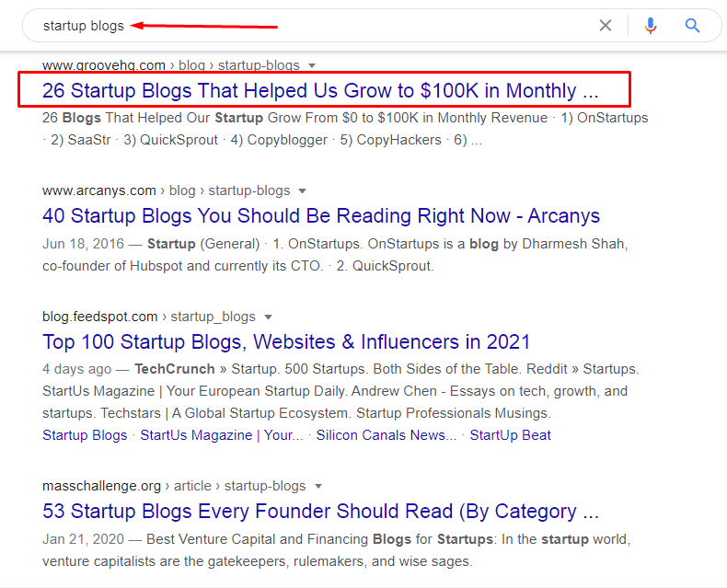The image size is (727, 588).
Task: Open '53 Startup Blogs Every Founder Should Read' result
Action: coord(320,512)
